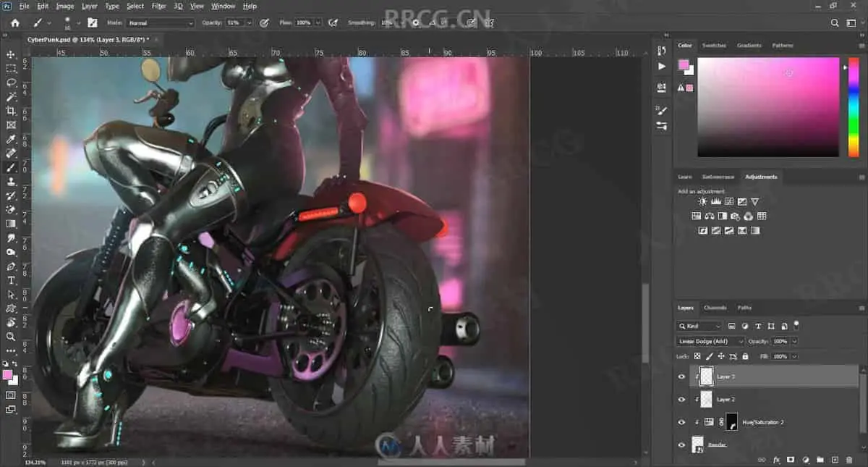Viewport: 868px width, 467px height.
Task: Select the Crop tool
Action: pos(11,111)
